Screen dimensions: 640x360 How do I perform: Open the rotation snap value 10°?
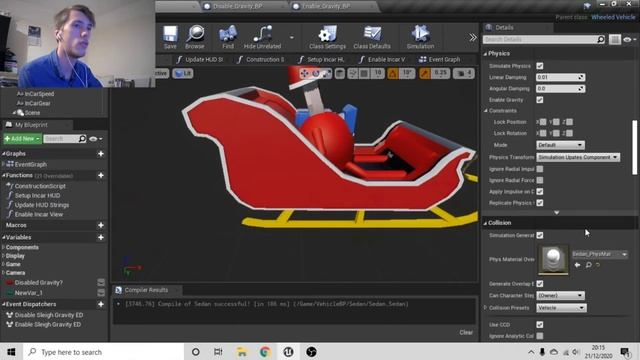[407, 73]
